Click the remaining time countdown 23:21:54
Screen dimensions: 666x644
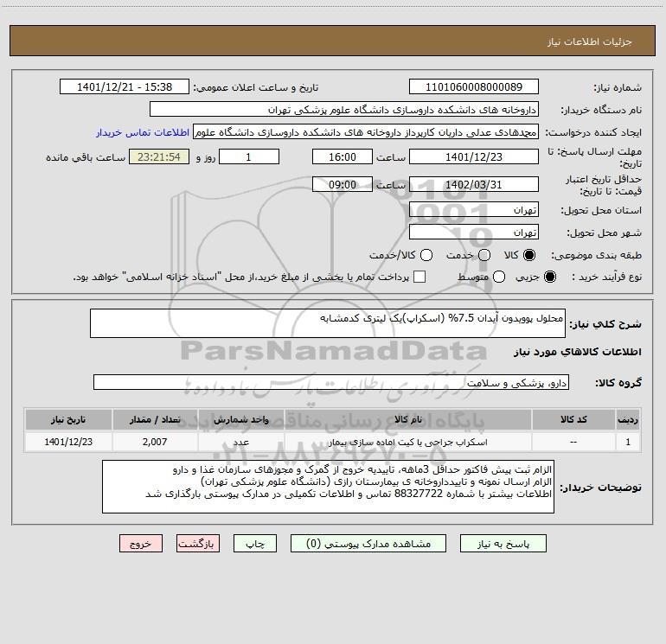(x=159, y=156)
